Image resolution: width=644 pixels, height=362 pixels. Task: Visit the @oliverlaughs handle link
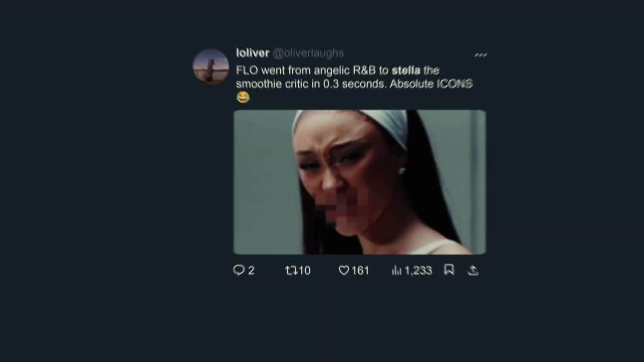point(308,53)
